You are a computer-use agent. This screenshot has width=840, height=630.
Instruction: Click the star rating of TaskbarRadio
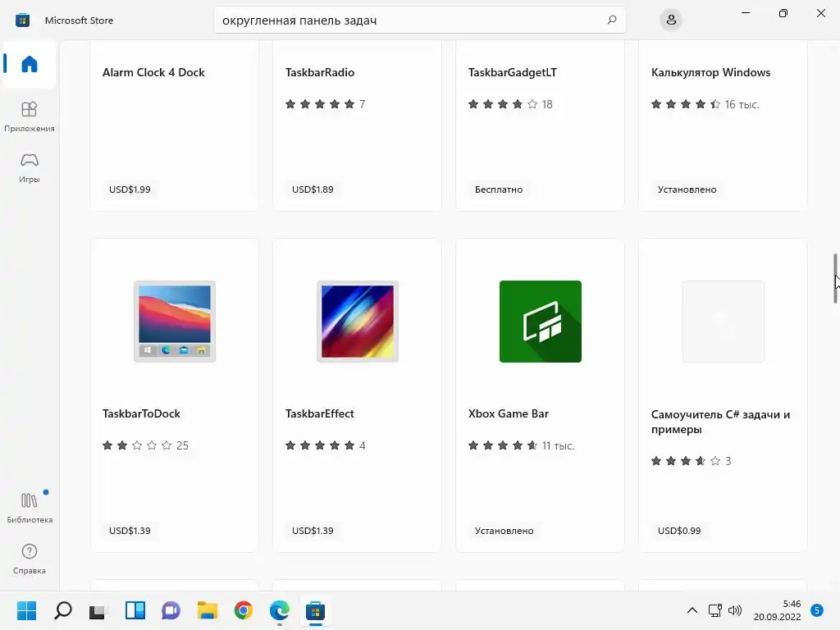coord(325,104)
